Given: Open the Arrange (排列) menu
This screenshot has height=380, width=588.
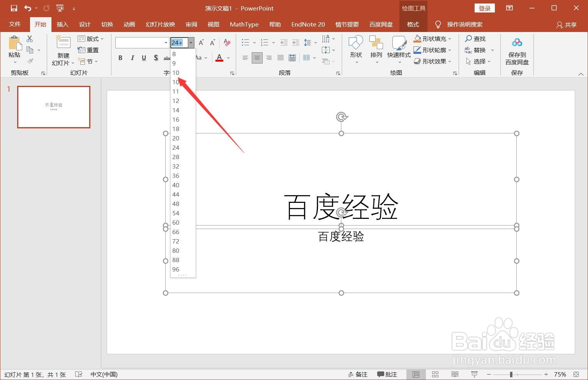Looking at the screenshot, I should (x=376, y=50).
